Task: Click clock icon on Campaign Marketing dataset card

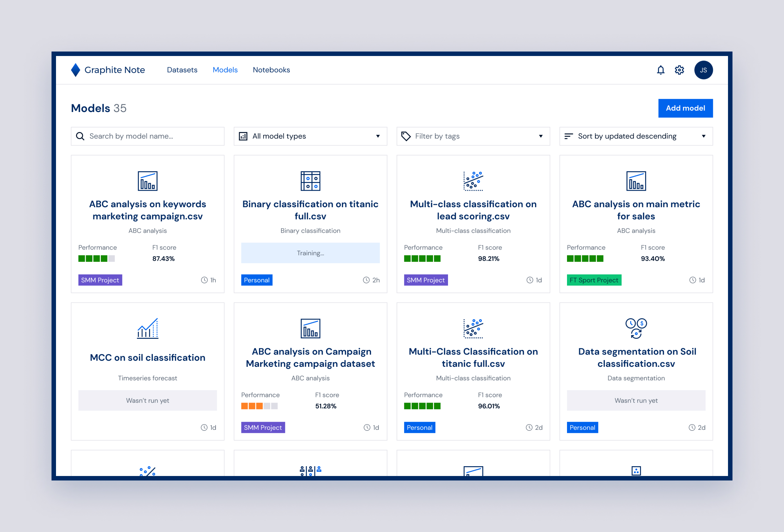Action: point(367,428)
